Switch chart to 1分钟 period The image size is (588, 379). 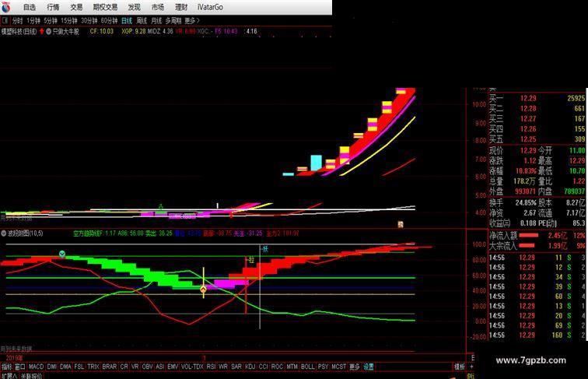coord(33,21)
